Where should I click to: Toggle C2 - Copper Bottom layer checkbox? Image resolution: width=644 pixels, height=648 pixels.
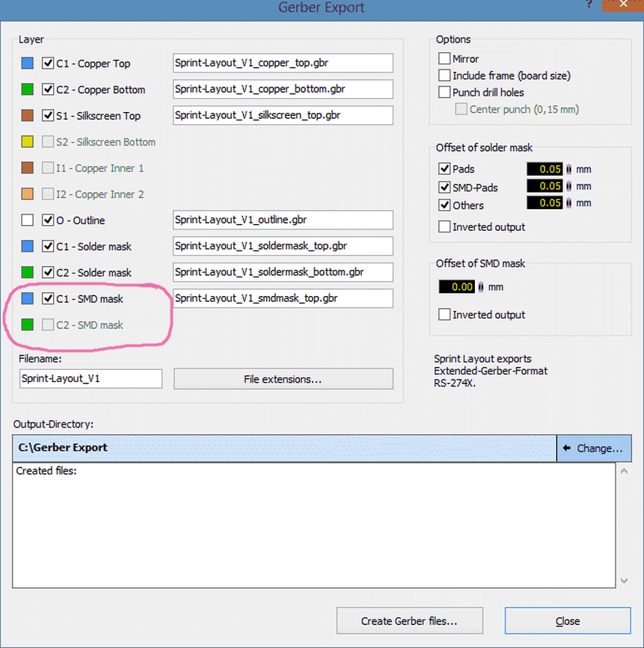click(48, 89)
